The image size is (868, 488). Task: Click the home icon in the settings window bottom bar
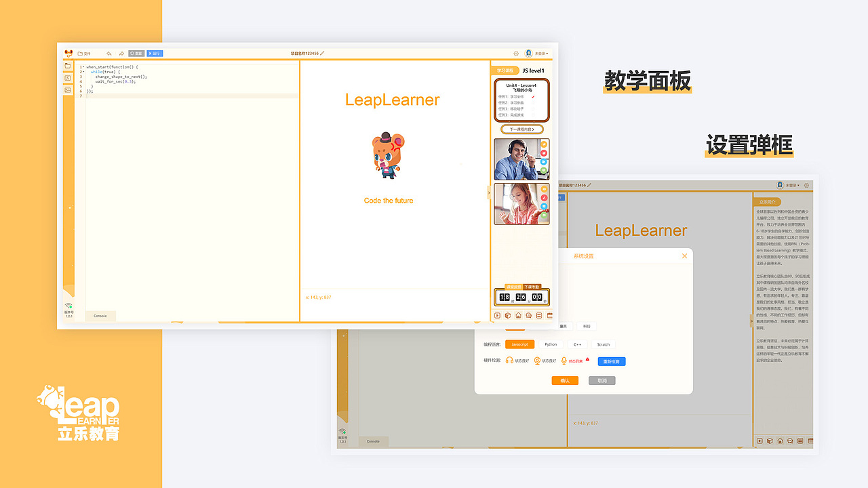click(x=780, y=441)
